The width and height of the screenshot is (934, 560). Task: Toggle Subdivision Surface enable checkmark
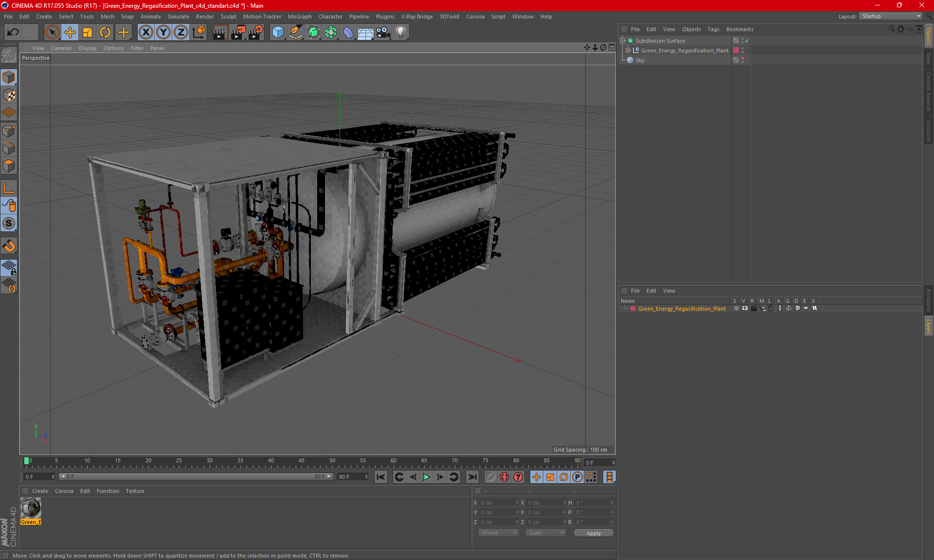click(747, 41)
